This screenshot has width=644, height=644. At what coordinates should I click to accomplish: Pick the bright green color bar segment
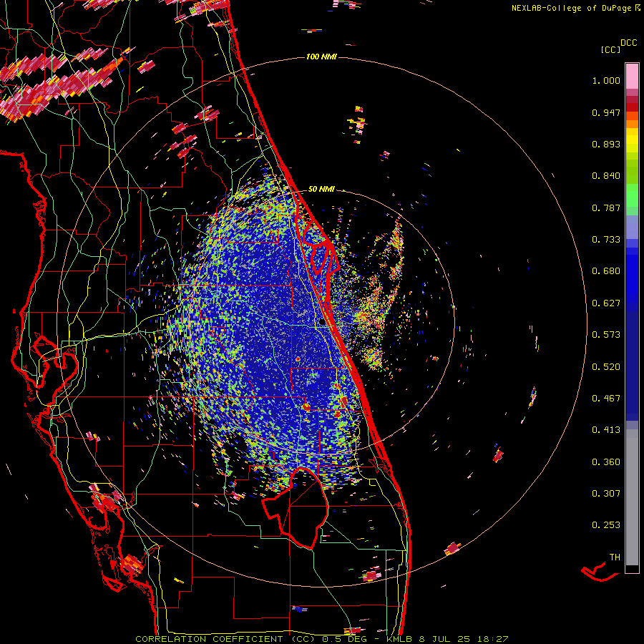click(632, 195)
